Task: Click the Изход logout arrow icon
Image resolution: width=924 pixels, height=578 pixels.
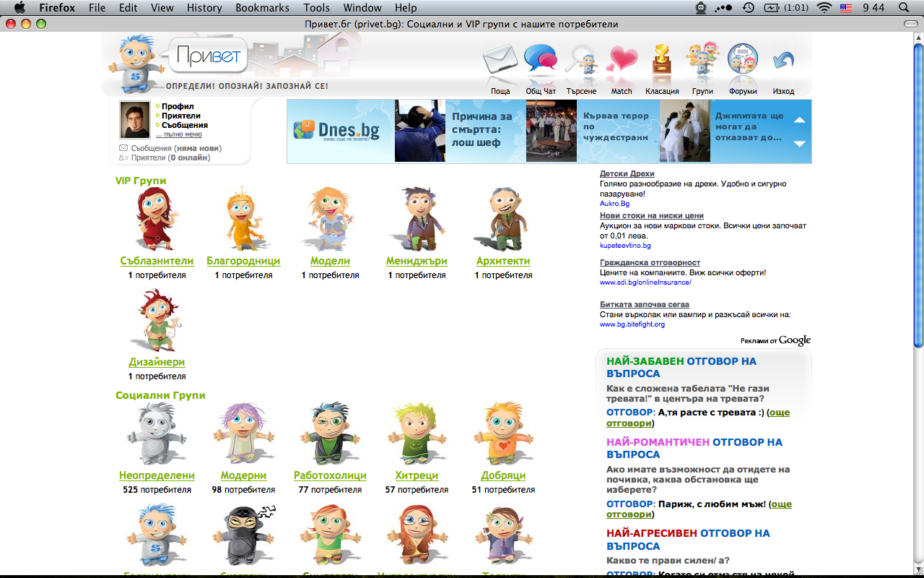Action: point(783,61)
